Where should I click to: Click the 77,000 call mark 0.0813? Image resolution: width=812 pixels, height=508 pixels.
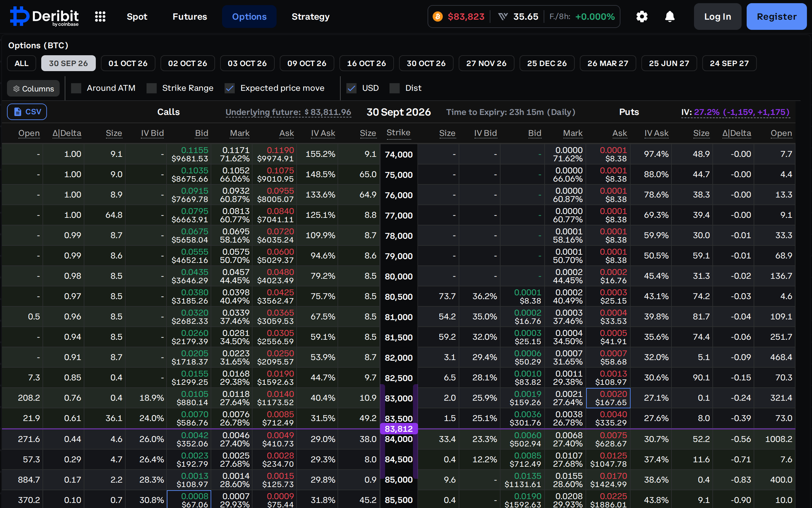click(x=236, y=211)
